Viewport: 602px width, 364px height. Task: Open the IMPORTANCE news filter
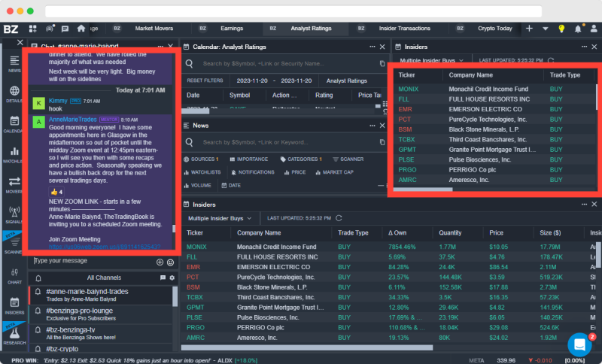[x=249, y=159]
